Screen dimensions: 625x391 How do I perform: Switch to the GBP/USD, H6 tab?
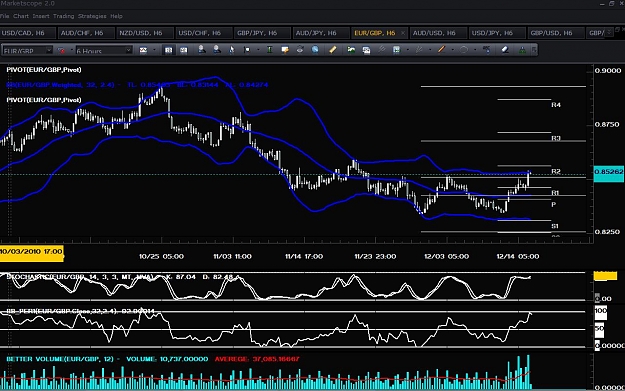tap(555, 33)
